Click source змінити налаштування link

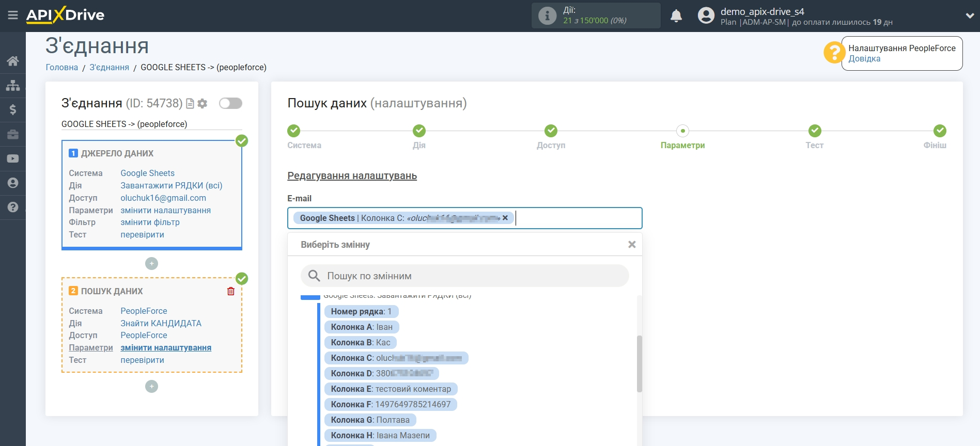pos(166,211)
